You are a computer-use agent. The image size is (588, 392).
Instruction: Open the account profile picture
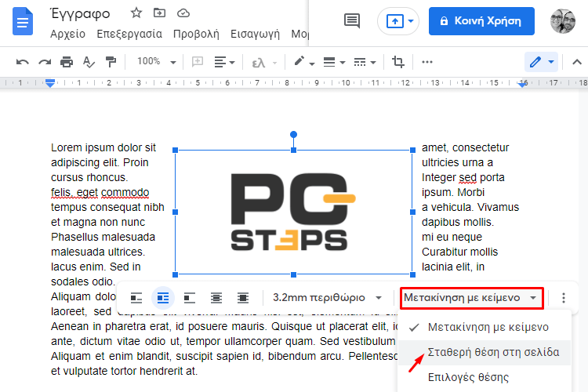[562, 21]
